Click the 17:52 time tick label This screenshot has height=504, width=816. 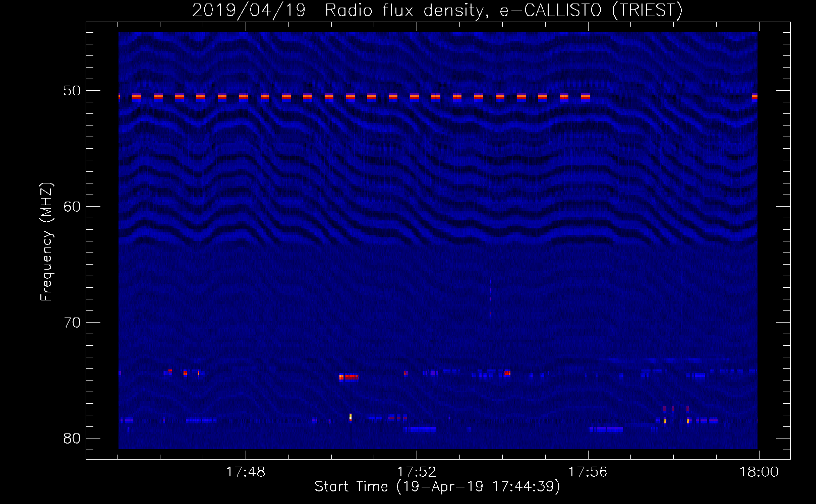(417, 472)
